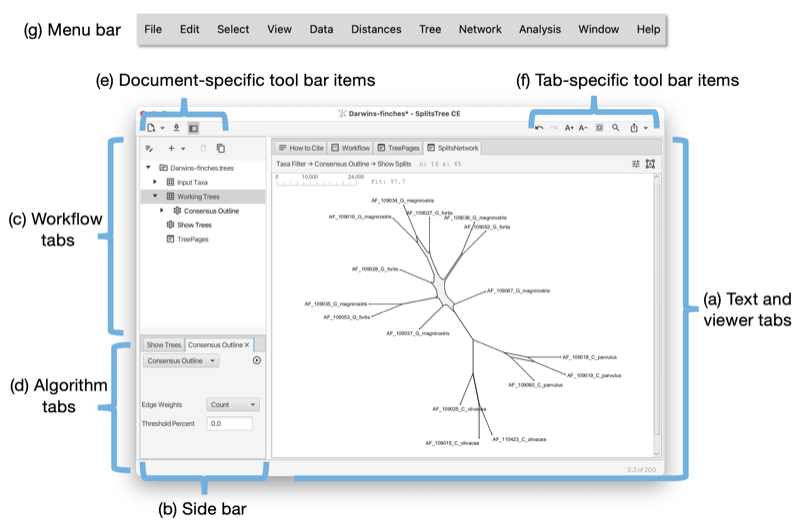Switch to the TreePages tab

coord(398,148)
